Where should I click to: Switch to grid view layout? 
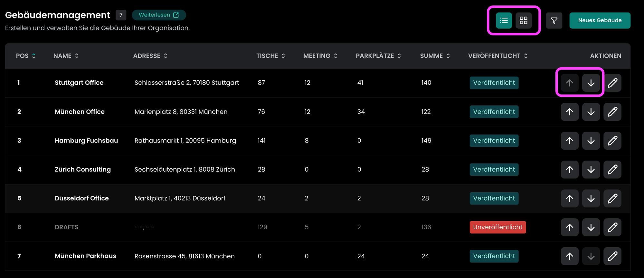[524, 21]
